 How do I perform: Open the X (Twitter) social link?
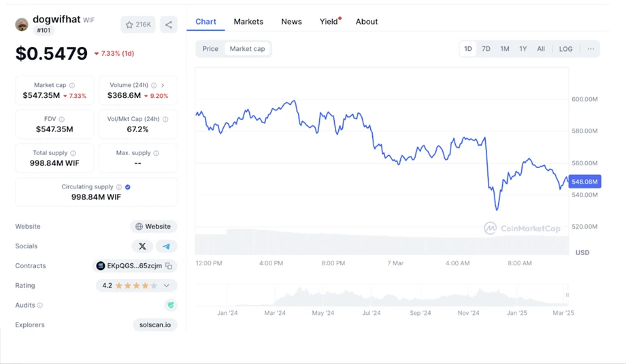pos(142,246)
